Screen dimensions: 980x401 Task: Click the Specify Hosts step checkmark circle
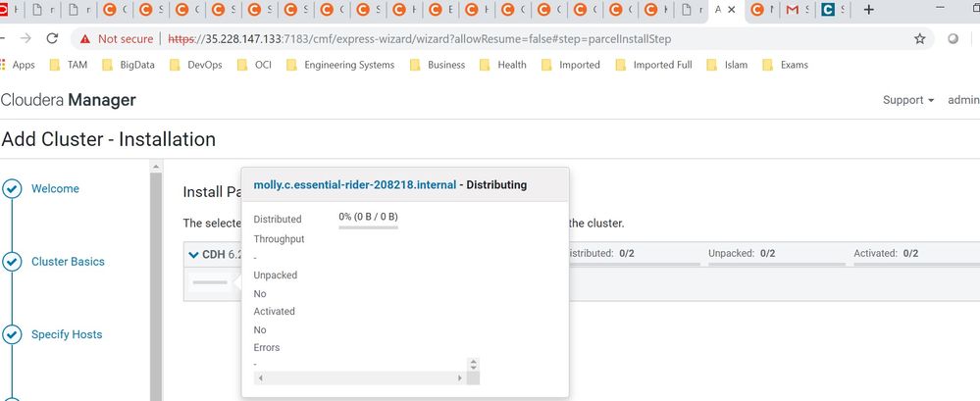click(12, 334)
